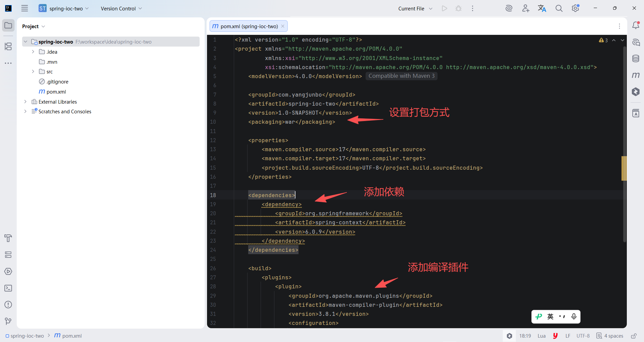The width and height of the screenshot is (644, 342).
Task: Open the Current File run configuration dropdown
Action: (415, 8)
